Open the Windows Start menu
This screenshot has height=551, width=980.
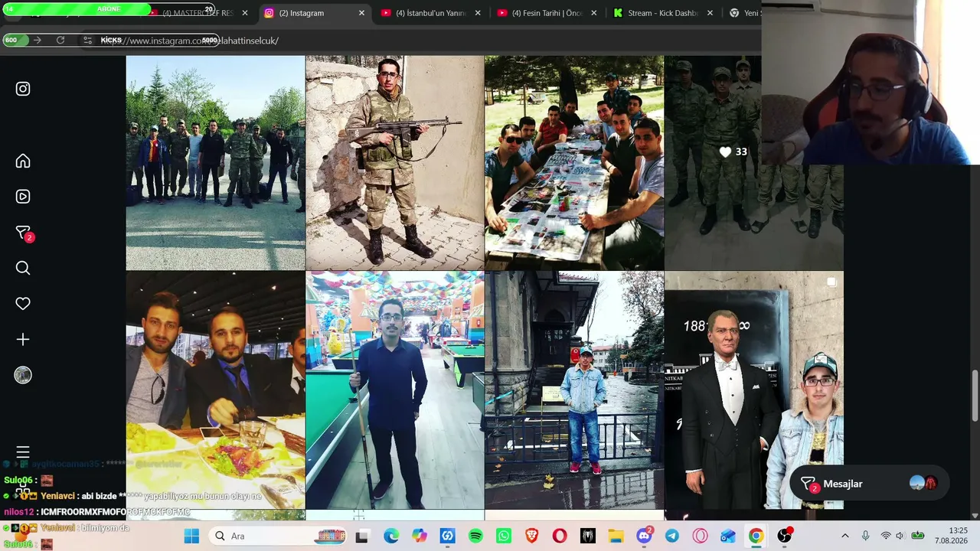click(x=191, y=536)
